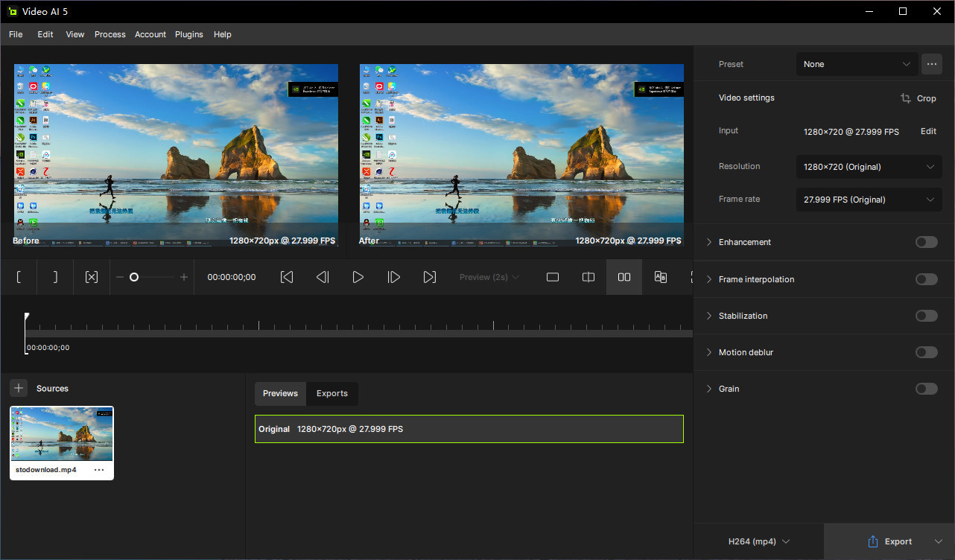The height and width of the screenshot is (560, 955).
Task: Turn on Frame interpolation switch
Action: coord(926,279)
